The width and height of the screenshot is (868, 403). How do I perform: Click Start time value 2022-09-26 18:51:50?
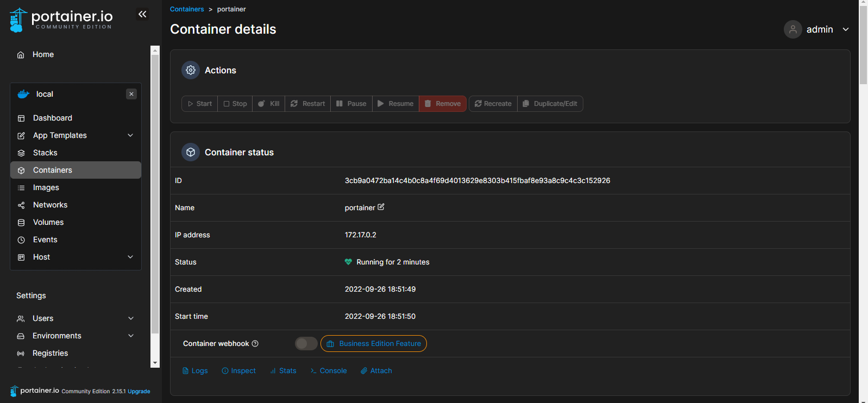click(380, 316)
